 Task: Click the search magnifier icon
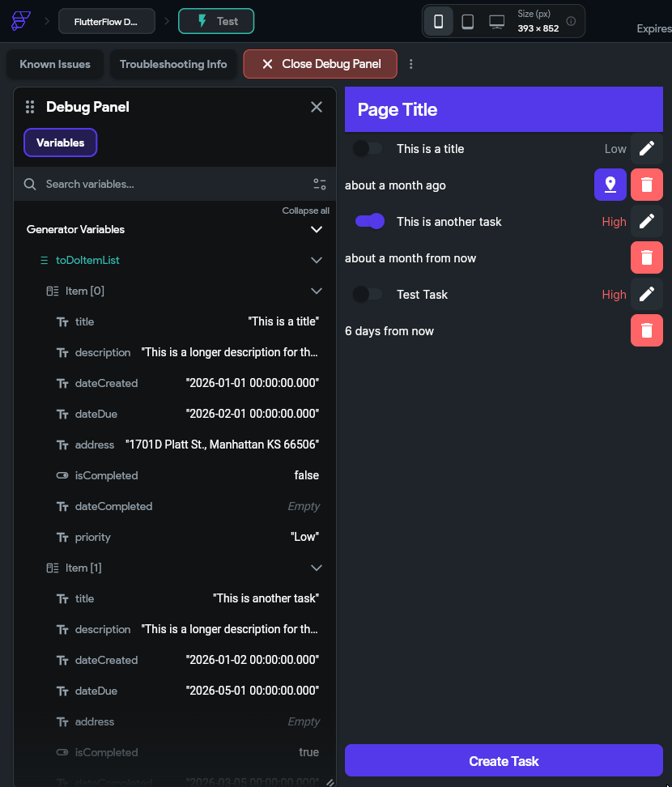click(30, 185)
